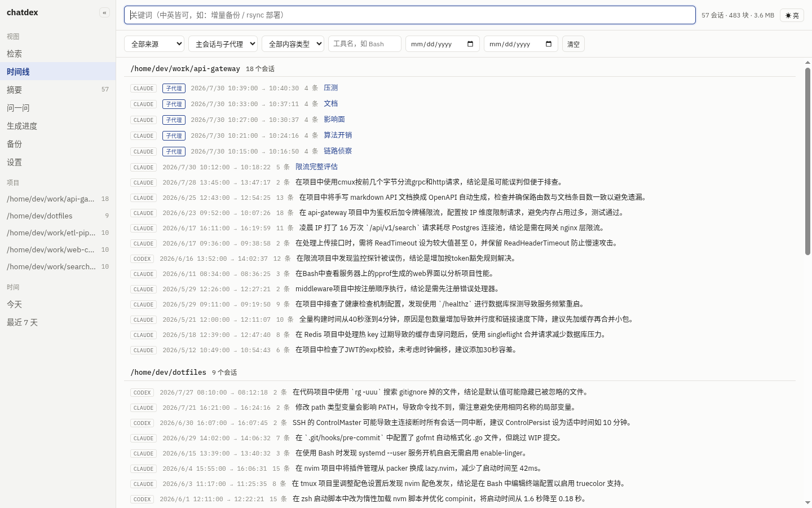Open the SSH ControlMaster session row
The width and height of the screenshot is (812, 508).
460,423
